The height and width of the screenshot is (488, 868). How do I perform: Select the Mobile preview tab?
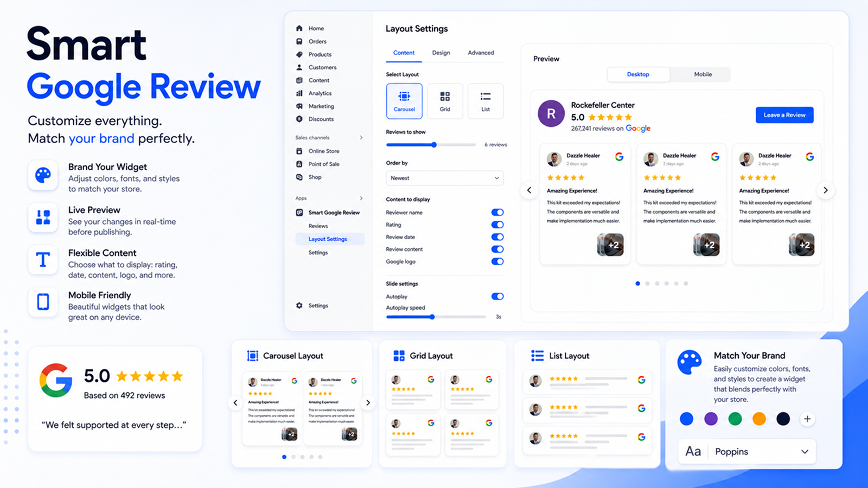pyautogui.click(x=703, y=74)
